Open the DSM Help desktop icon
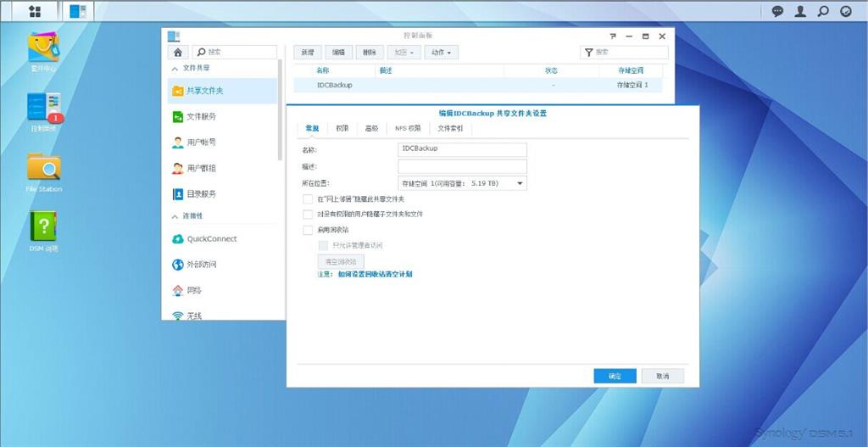This screenshot has height=447, width=868. [44, 227]
